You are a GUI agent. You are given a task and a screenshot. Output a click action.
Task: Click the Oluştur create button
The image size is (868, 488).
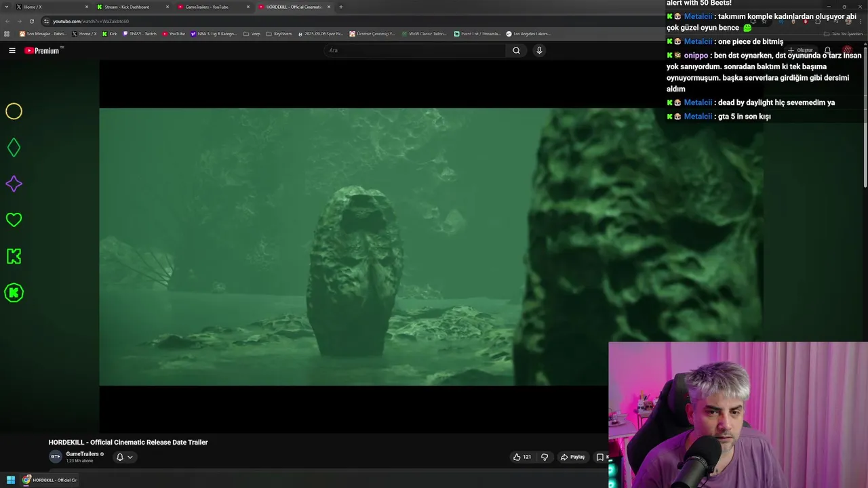tap(801, 50)
